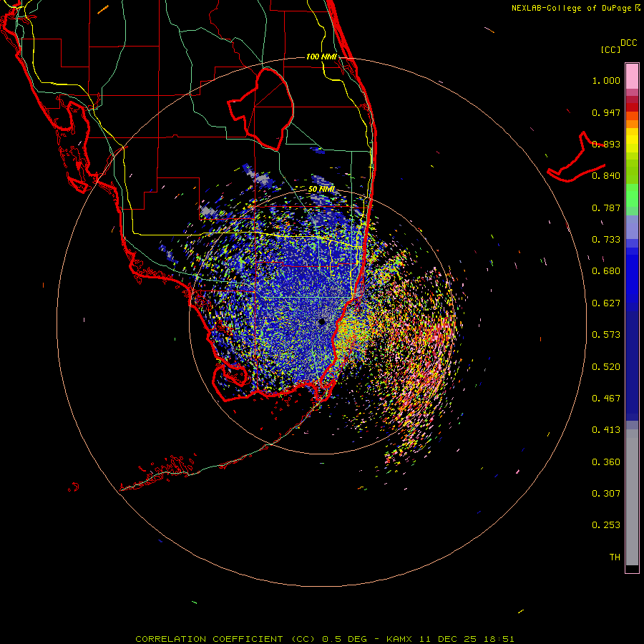Select the 0.733 scale value
Image resolution: width=644 pixels, height=644 pixels.
[x=606, y=240]
